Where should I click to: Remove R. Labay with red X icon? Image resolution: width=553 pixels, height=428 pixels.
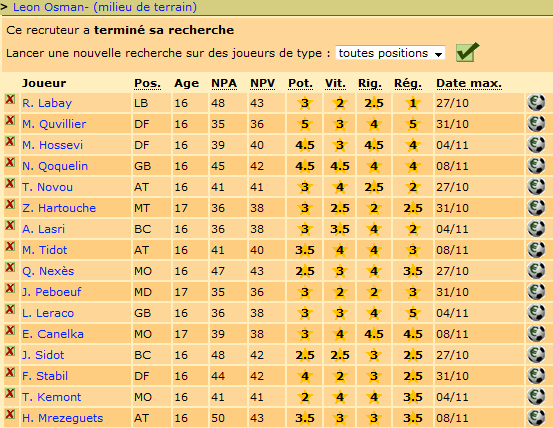[10, 99]
